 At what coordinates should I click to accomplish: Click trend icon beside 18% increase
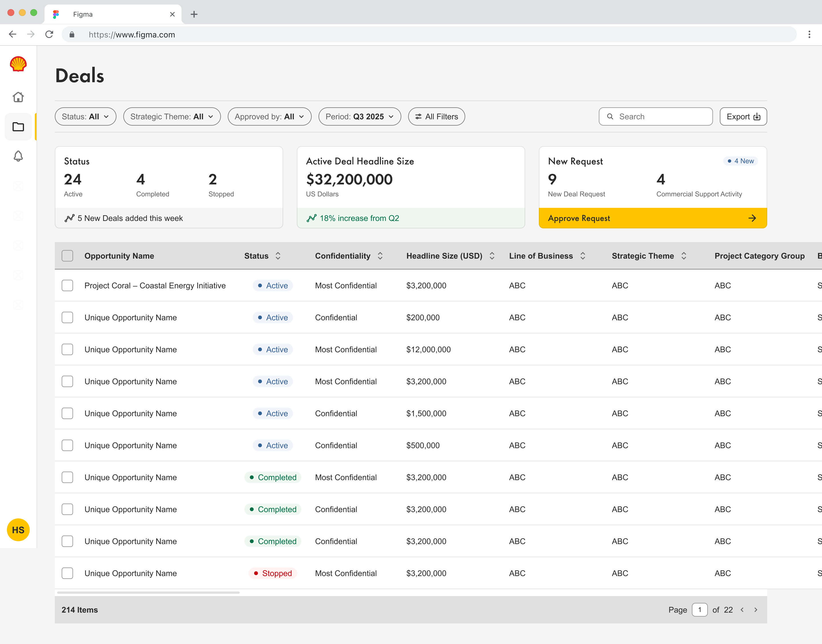(311, 218)
